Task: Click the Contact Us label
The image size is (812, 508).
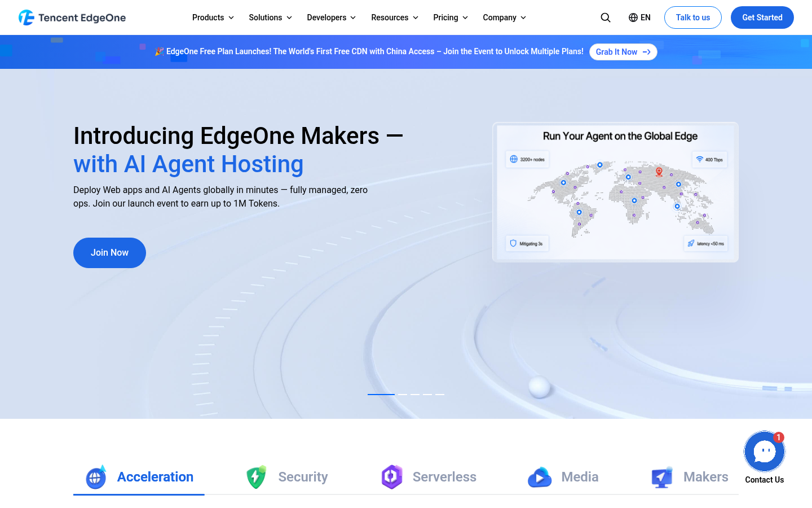Action: click(x=765, y=480)
